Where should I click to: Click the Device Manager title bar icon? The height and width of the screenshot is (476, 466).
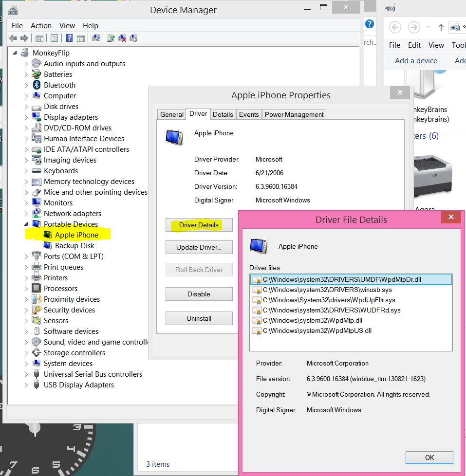point(13,10)
